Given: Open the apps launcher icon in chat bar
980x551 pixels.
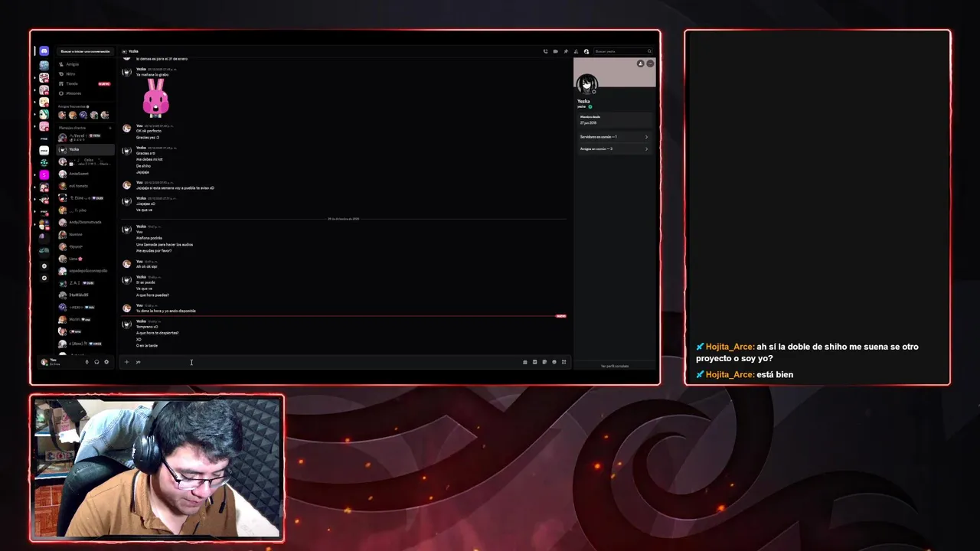Looking at the screenshot, I should (x=564, y=362).
